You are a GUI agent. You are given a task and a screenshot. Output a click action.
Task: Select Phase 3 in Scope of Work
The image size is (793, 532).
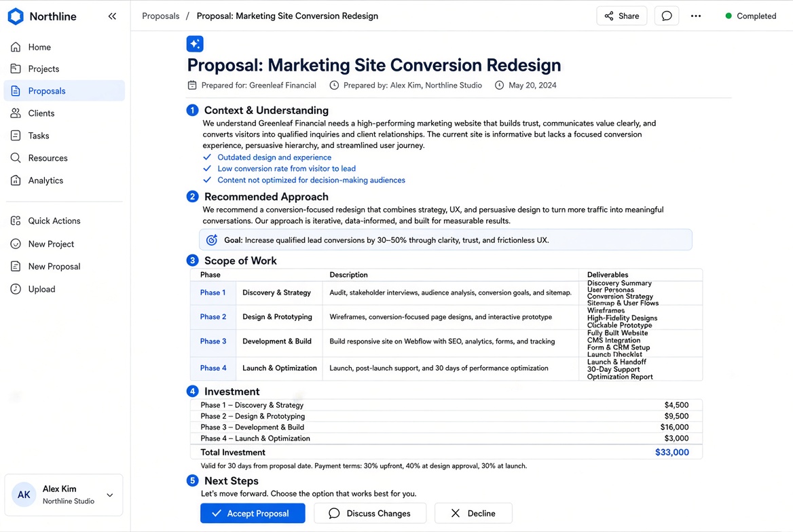point(213,341)
